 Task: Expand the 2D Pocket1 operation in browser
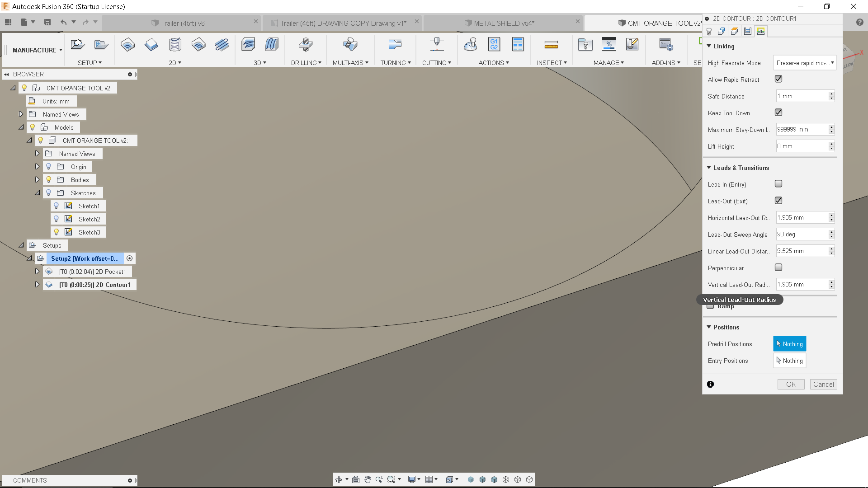pos(37,271)
